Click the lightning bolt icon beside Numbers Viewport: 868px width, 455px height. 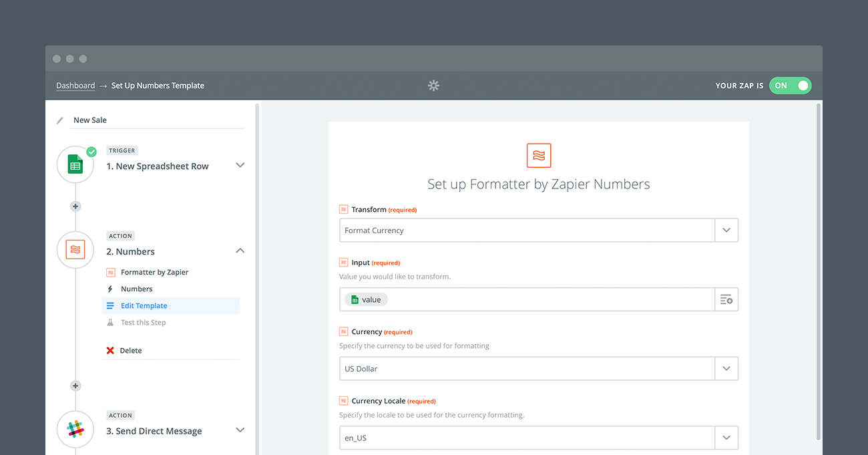(x=110, y=289)
